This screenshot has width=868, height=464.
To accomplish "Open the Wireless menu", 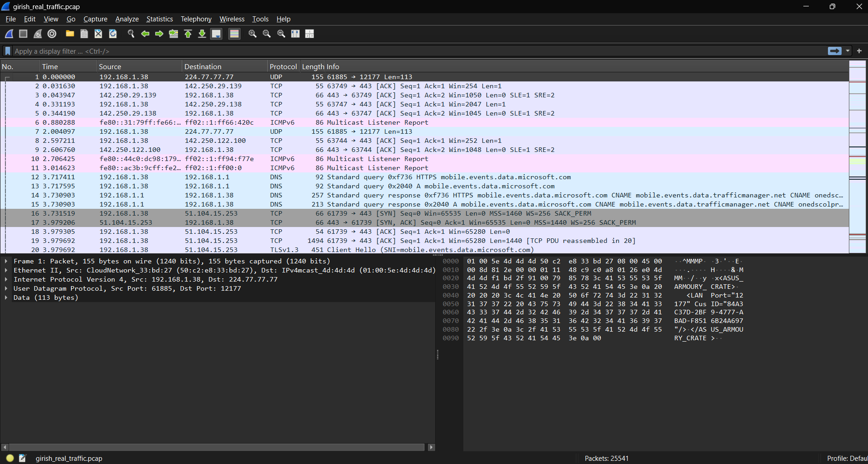I will 232,19.
